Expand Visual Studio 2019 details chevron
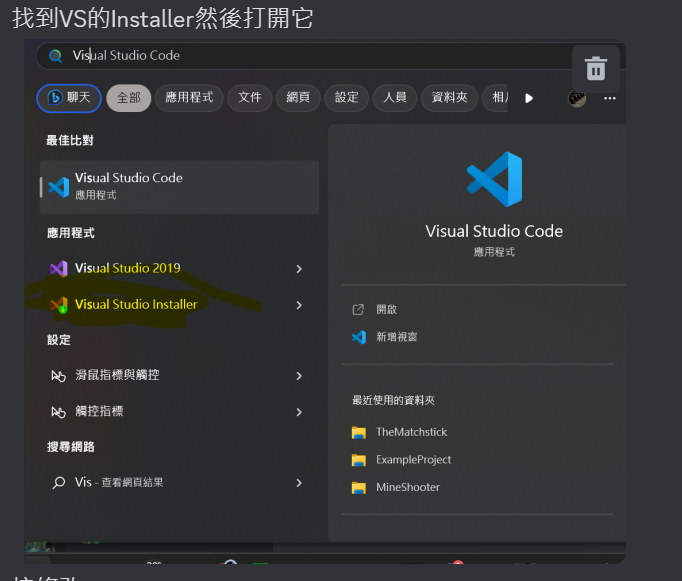 [299, 269]
